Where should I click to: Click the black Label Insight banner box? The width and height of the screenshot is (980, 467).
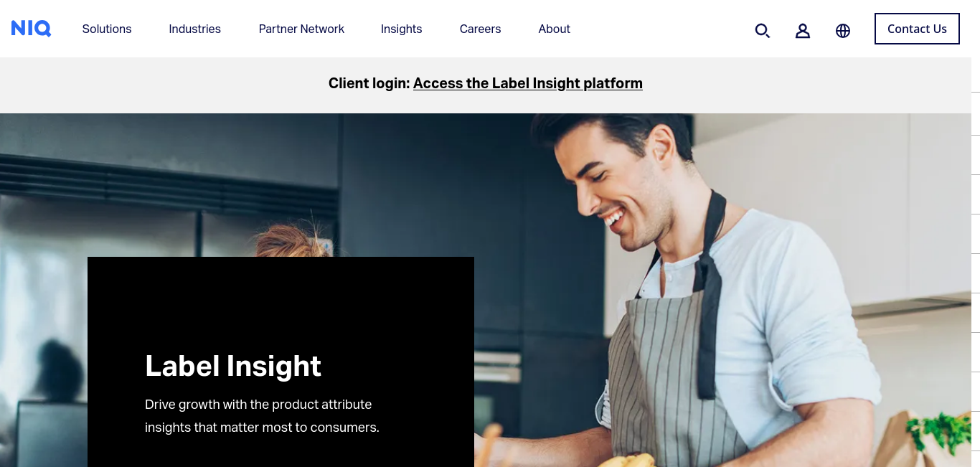tap(281, 362)
